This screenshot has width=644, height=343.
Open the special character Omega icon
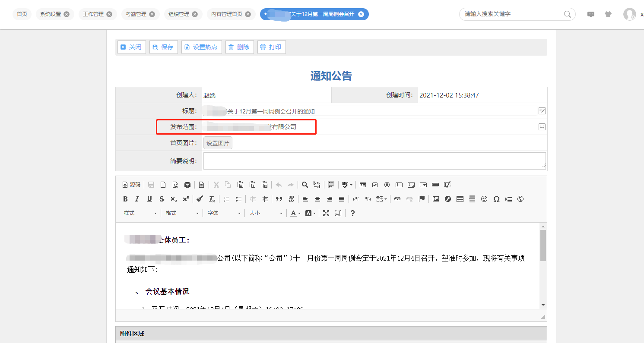[496, 199]
